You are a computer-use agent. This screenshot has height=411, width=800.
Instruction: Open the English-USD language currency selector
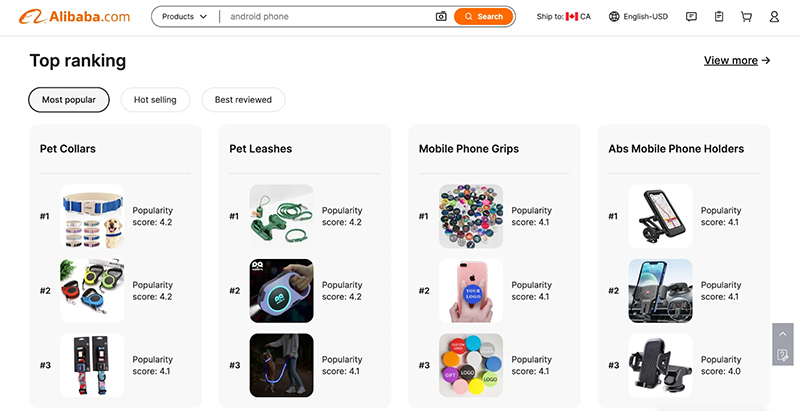[638, 16]
